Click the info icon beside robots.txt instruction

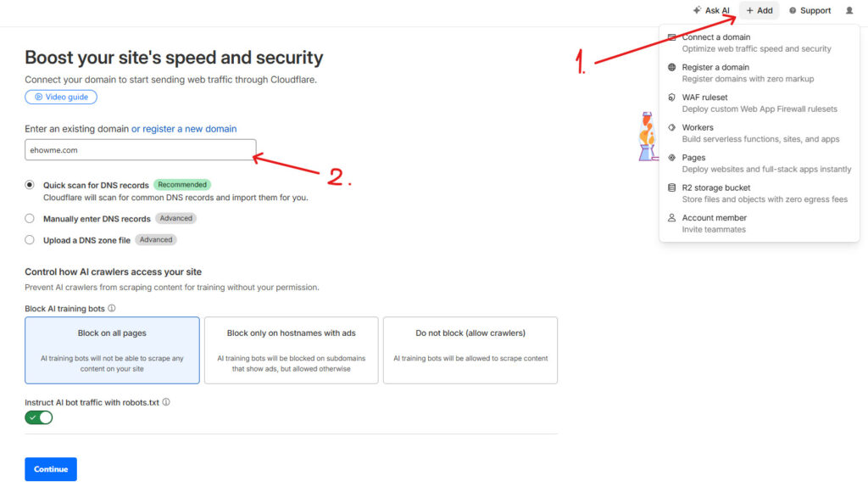(x=166, y=402)
